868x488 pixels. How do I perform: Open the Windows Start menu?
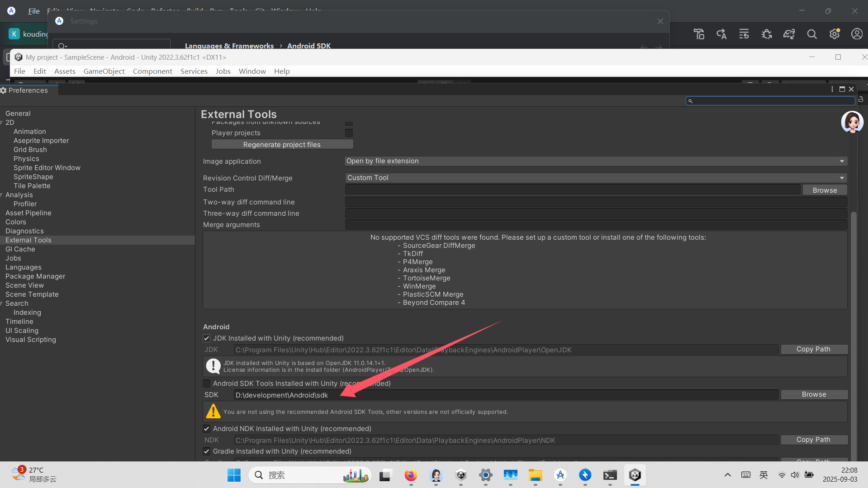coord(234,475)
